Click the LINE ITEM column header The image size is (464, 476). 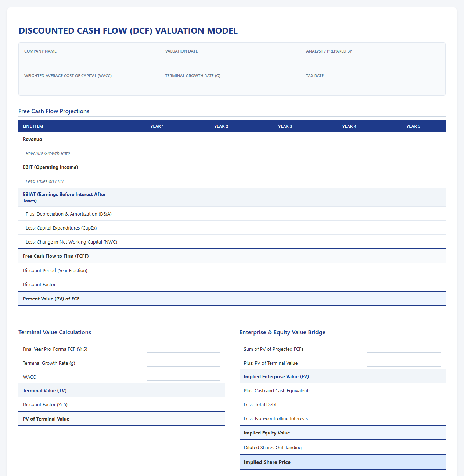pyautogui.click(x=33, y=126)
